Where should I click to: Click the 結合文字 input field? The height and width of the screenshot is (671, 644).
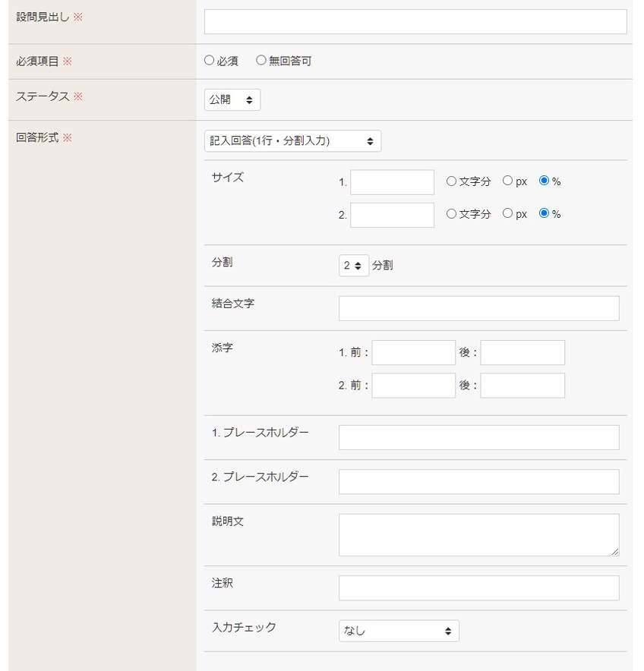point(478,309)
